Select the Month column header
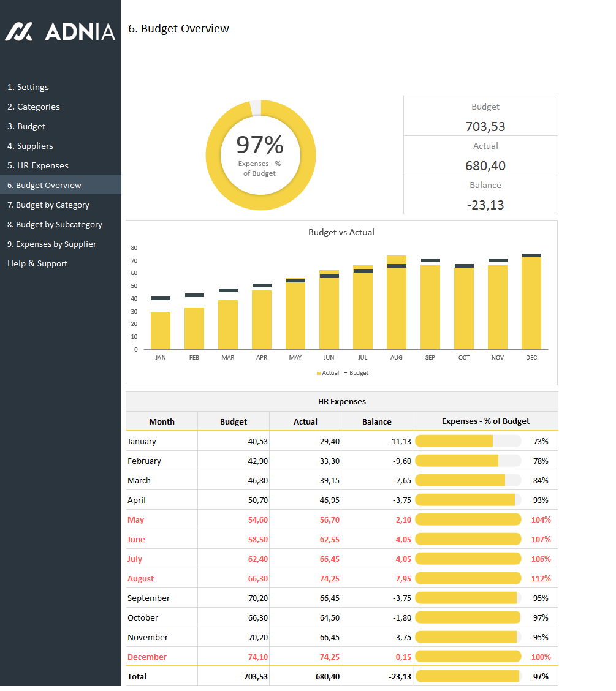This screenshot has height=691, width=616. (x=162, y=421)
